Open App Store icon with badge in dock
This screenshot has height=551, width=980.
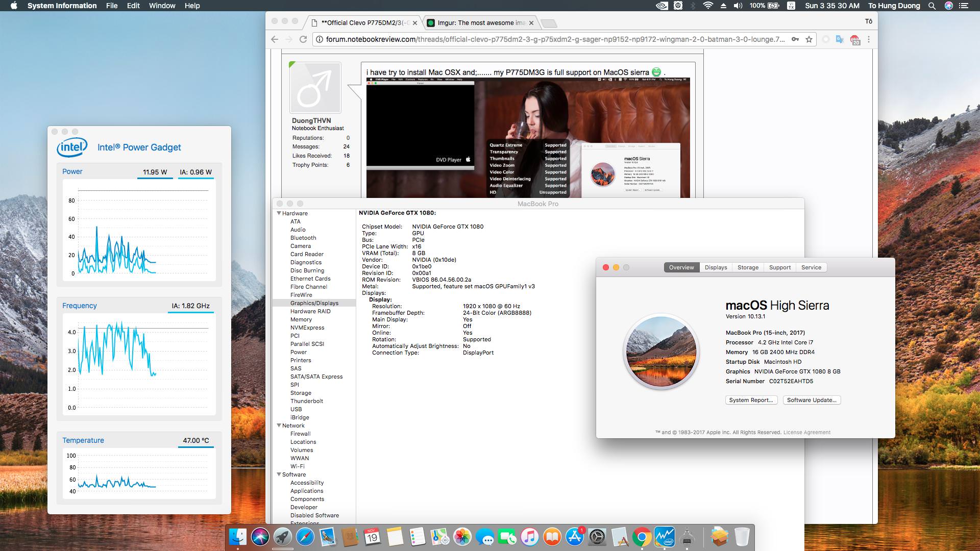point(574,537)
